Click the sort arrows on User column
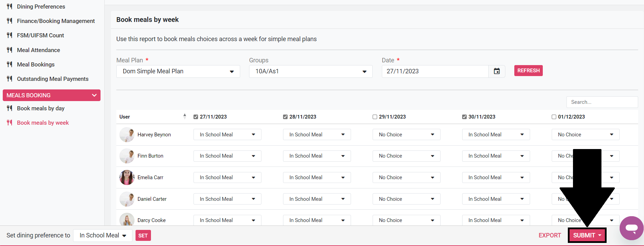The image size is (644, 246). click(185, 116)
